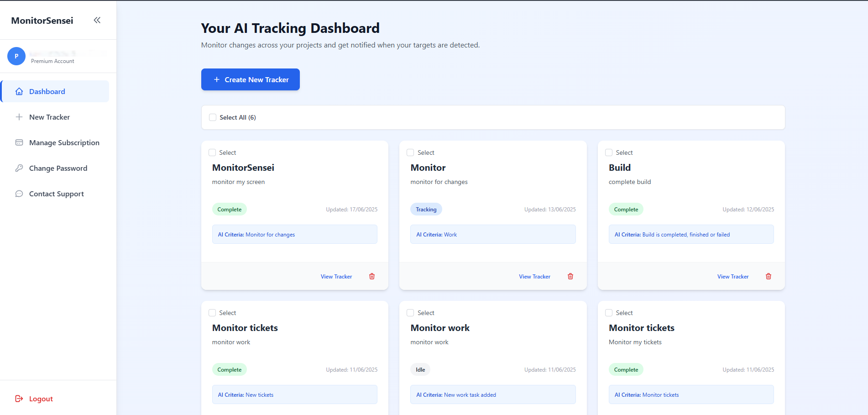Click the 'Updated: 17/06/2025' date text
The height and width of the screenshot is (415, 868).
click(352, 210)
